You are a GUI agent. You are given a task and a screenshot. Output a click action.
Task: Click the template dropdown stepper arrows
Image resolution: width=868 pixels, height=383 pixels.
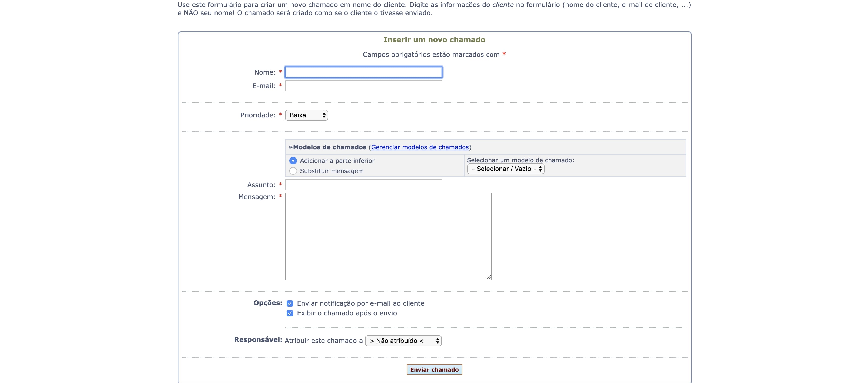point(540,169)
